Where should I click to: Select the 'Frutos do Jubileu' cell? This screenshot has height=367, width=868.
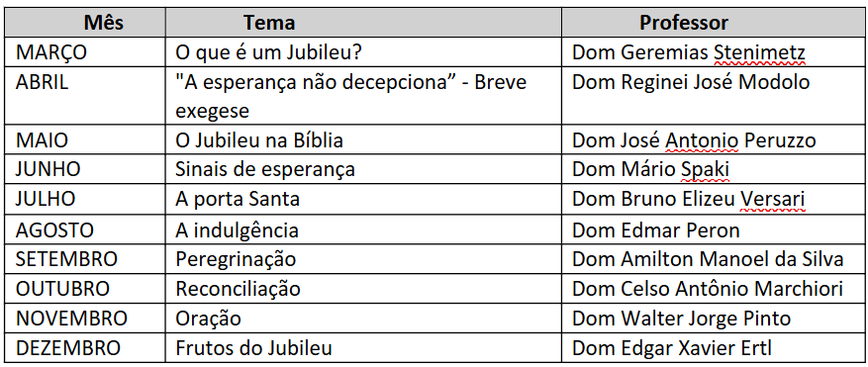tap(363, 347)
